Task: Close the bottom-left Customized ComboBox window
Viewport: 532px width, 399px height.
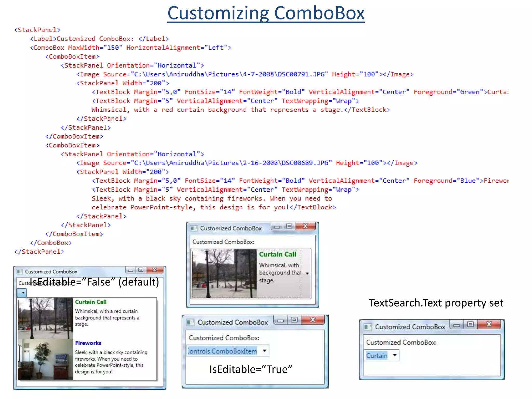Action: click(155, 270)
